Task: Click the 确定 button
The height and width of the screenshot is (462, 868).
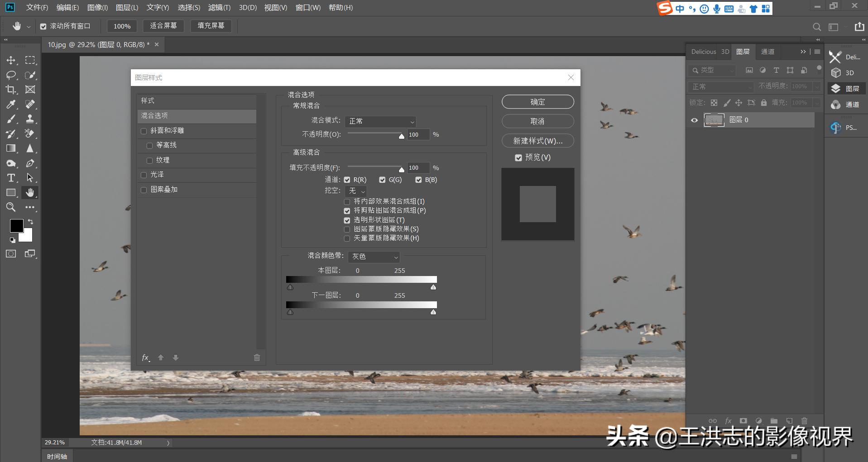Action: (x=537, y=101)
